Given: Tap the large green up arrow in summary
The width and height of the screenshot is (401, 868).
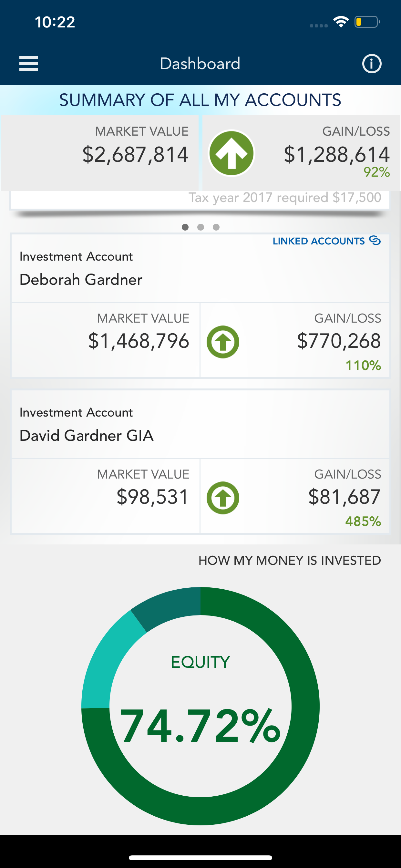Looking at the screenshot, I should tap(231, 153).
